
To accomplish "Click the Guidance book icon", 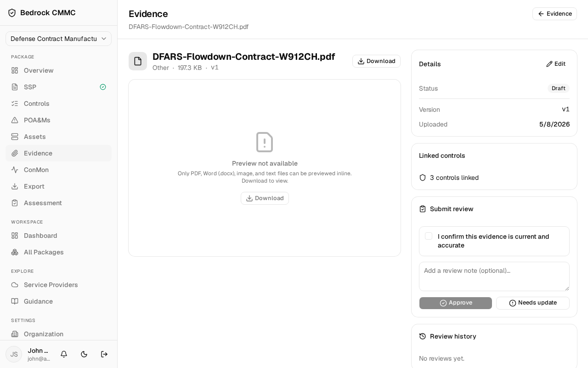I will coord(15,301).
